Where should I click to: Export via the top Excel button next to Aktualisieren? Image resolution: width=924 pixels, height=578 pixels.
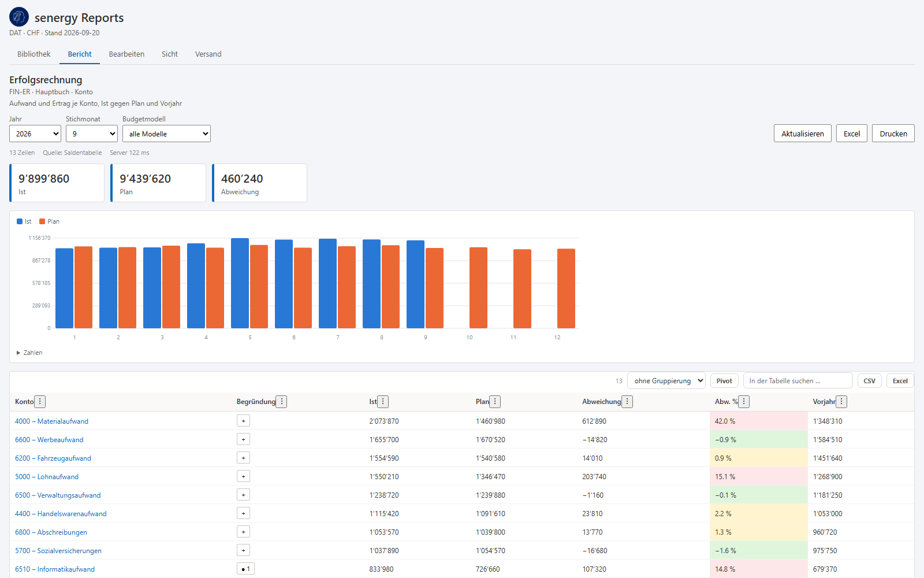tap(852, 134)
